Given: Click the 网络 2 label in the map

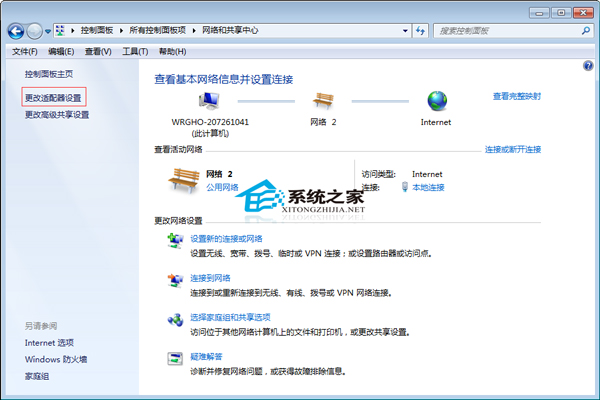Looking at the screenshot, I should pyautogui.click(x=323, y=122).
